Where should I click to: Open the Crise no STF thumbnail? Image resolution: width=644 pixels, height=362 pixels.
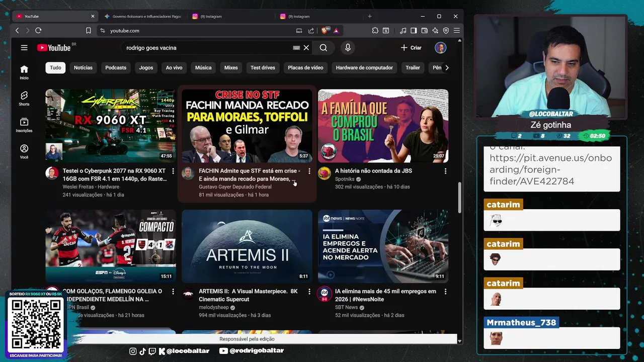[247, 126]
